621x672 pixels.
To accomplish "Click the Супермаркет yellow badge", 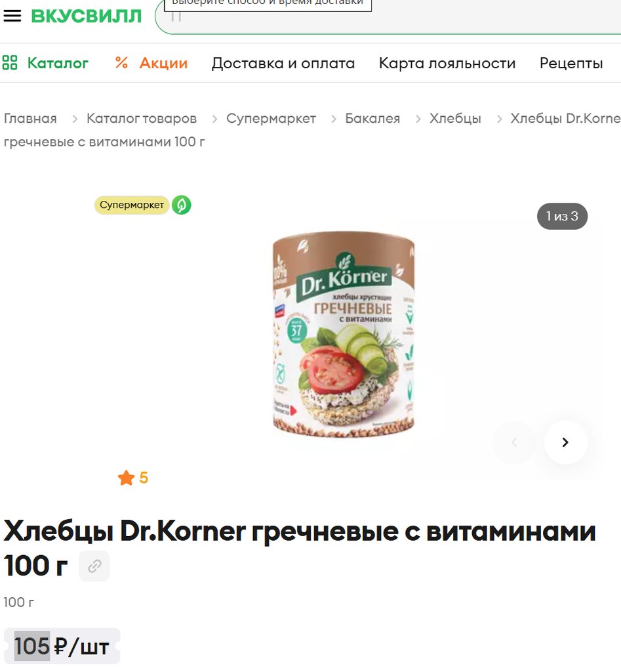I will pyautogui.click(x=132, y=205).
